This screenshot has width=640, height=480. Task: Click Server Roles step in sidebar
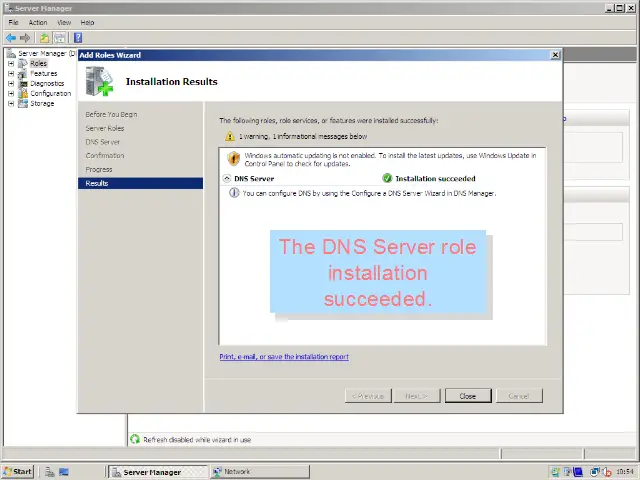tap(105, 129)
